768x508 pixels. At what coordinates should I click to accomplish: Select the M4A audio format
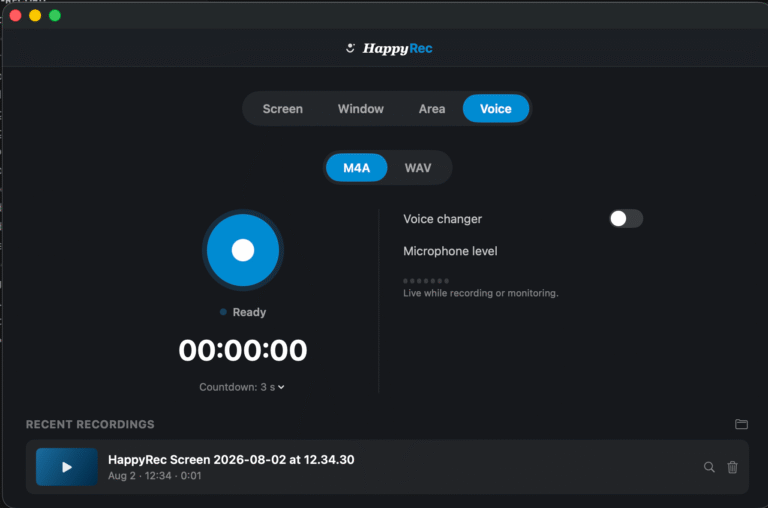coord(357,168)
